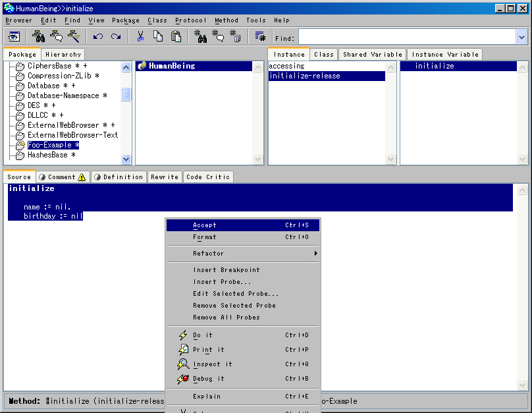Click the Comment tab warning icon

[x=82, y=177]
